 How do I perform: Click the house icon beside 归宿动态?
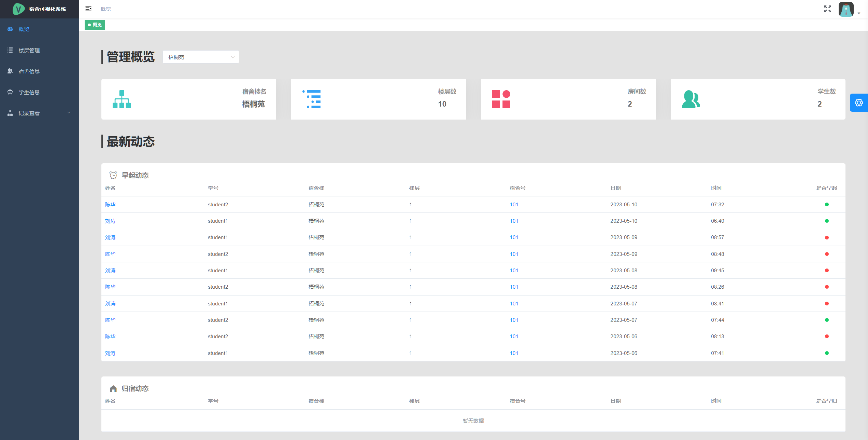(113, 388)
